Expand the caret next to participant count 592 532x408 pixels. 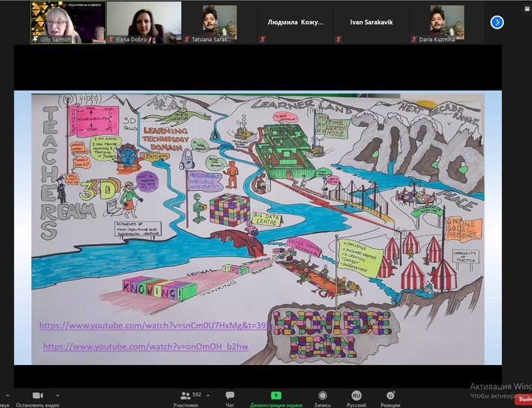click(208, 396)
